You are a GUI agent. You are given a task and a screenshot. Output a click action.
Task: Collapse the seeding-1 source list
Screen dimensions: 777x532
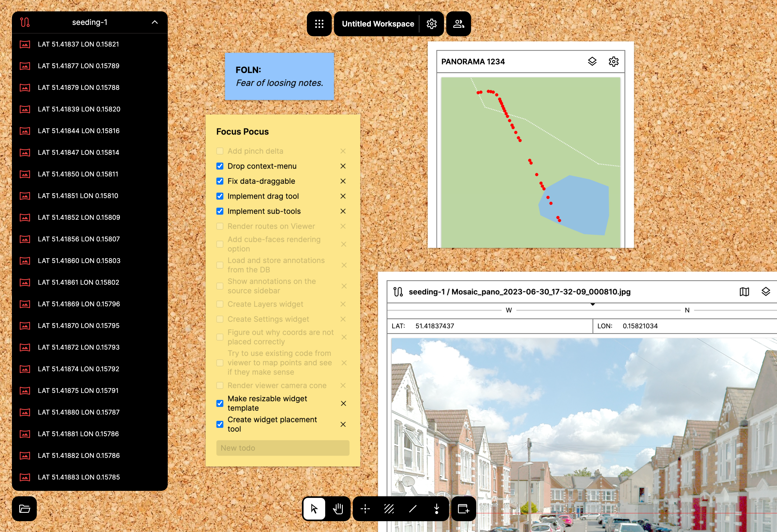154,22
